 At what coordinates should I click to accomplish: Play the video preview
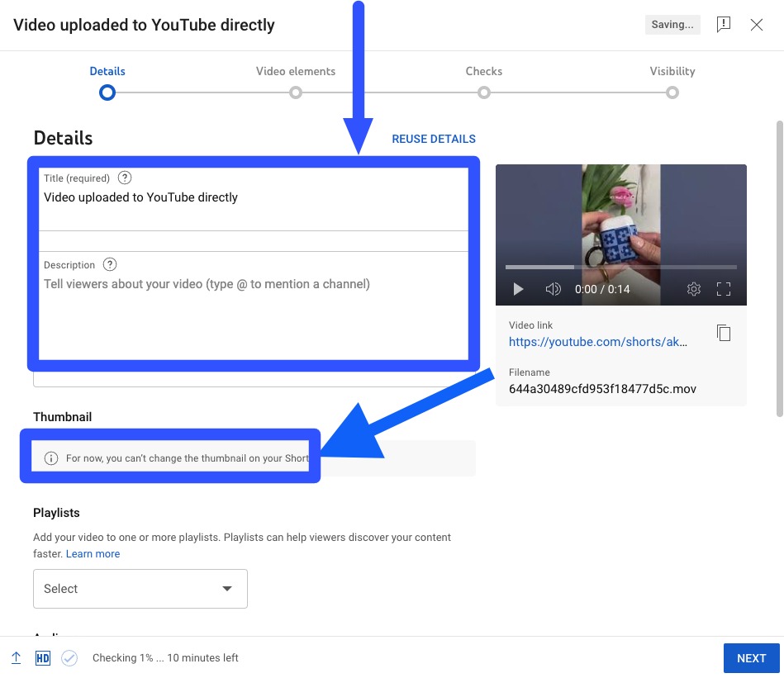519,289
